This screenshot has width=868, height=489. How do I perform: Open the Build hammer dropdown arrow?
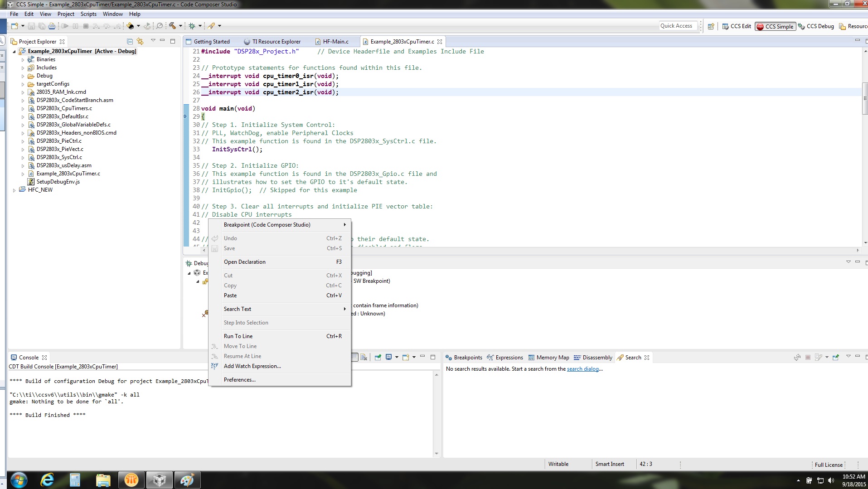click(180, 26)
